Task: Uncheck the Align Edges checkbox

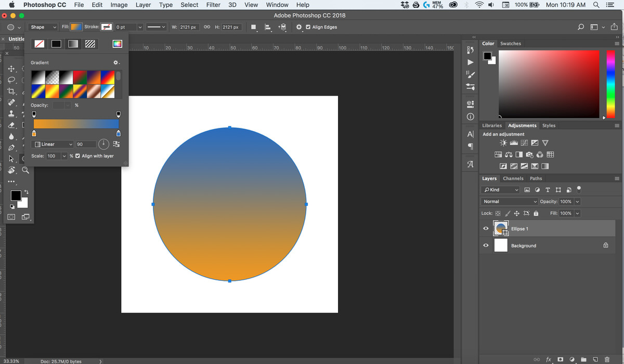Action: (308, 27)
